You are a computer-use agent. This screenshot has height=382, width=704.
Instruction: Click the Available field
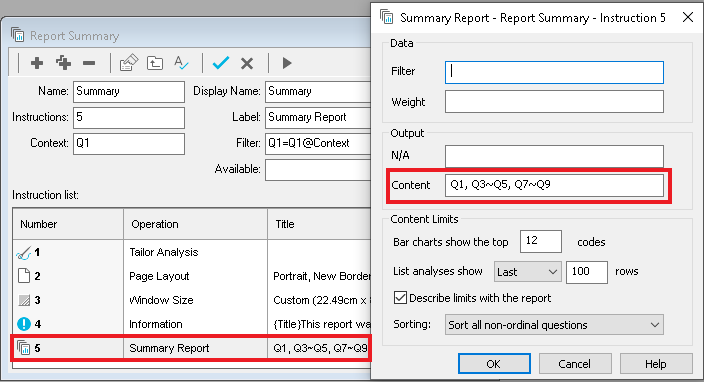click(318, 170)
